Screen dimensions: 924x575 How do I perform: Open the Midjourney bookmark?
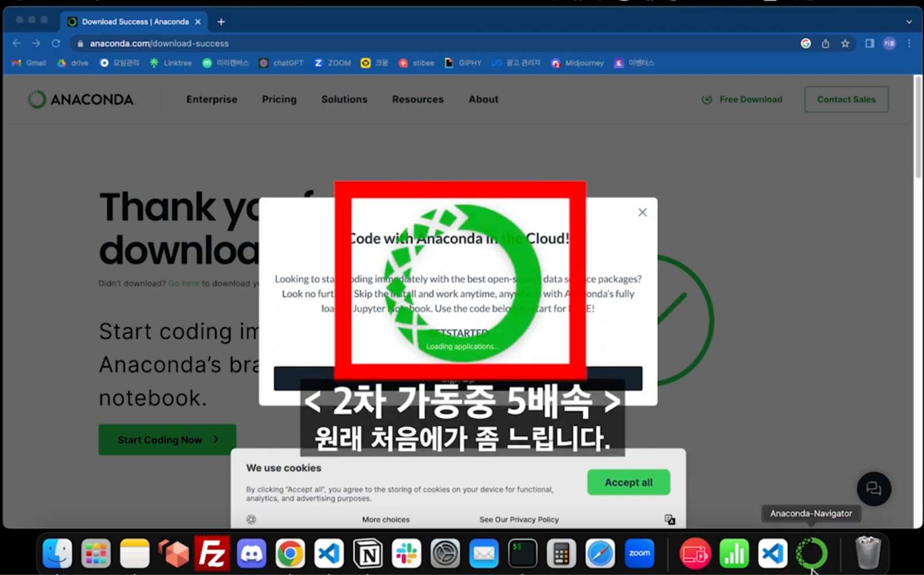click(x=577, y=63)
